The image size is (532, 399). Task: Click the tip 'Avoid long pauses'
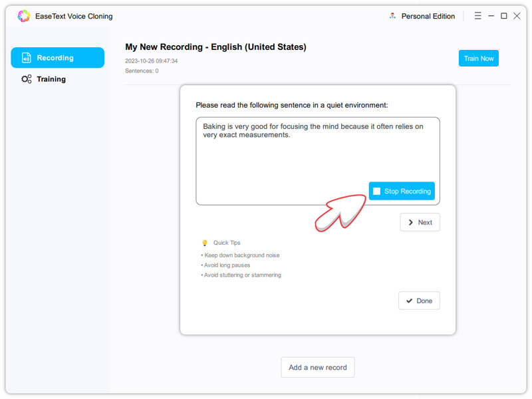tap(226, 265)
